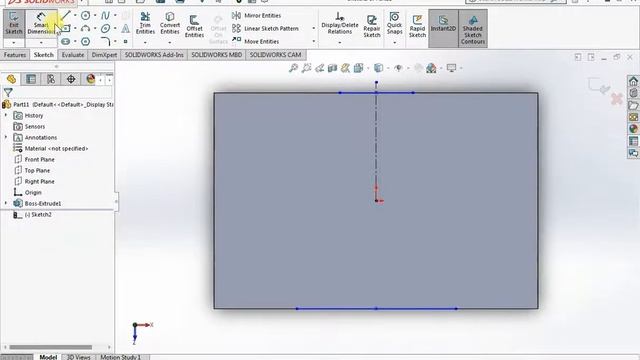Open the Convert Entities dropdown arrow

click(170, 42)
